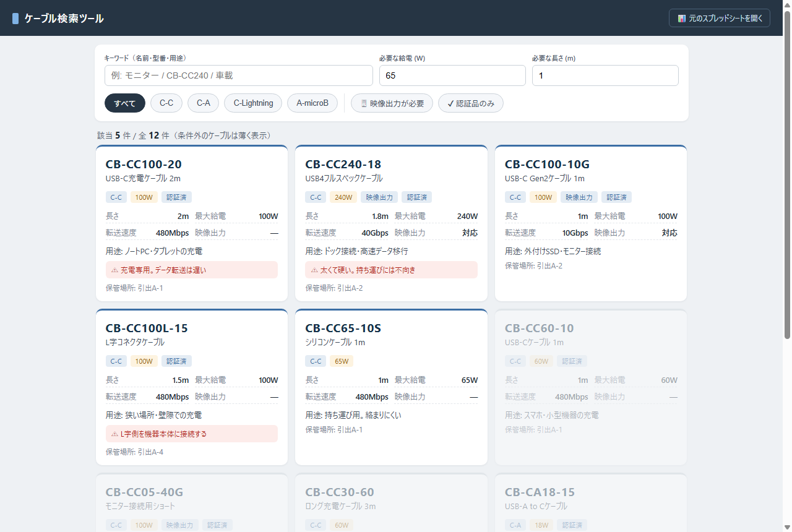This screenshot has width=792, height=532.
Task: Click the C-C badge on CB-CC100L-15
Action: [116, 361]
